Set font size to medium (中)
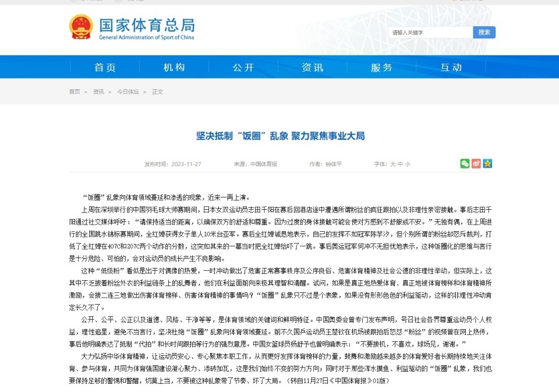559x392 pixels. pos(400,164)
